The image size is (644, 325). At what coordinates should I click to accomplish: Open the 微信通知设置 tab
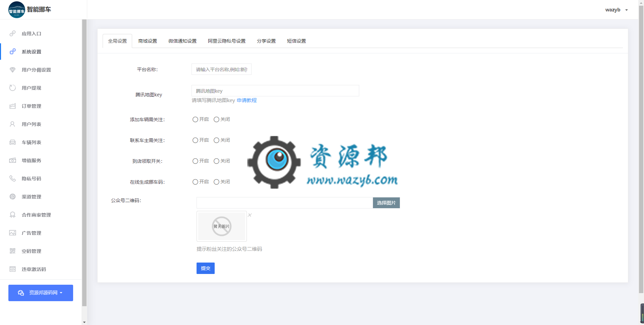click(x=182, y=41)
